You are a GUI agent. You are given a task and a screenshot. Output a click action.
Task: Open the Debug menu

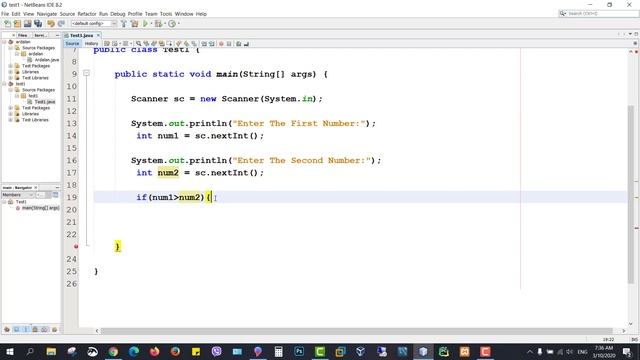click(x=118, y=14)
